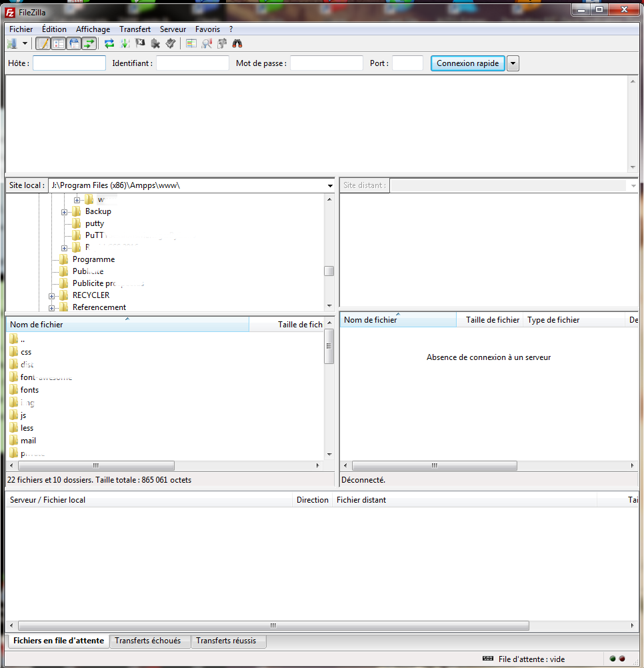The height and width of the screenshot is (668, 644).
Task: Click transfer queue horizontal scrollbar
Action: click(273, 625)
